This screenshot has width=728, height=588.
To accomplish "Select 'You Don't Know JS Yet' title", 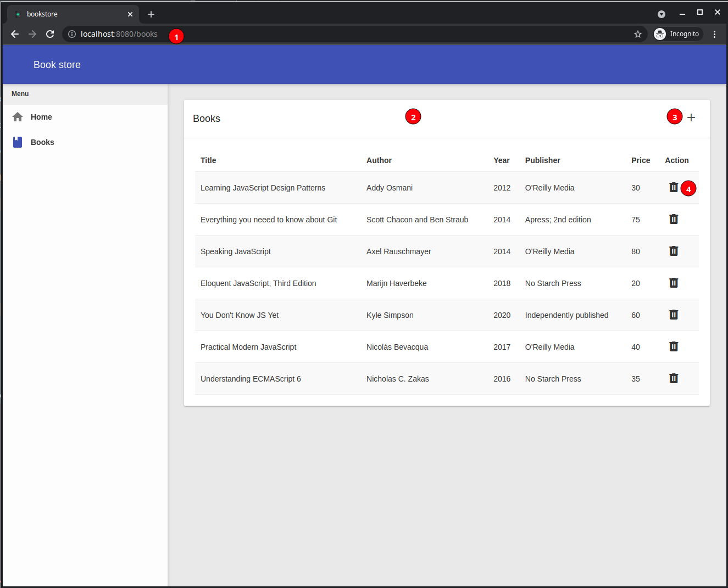I will pos(240,315).
